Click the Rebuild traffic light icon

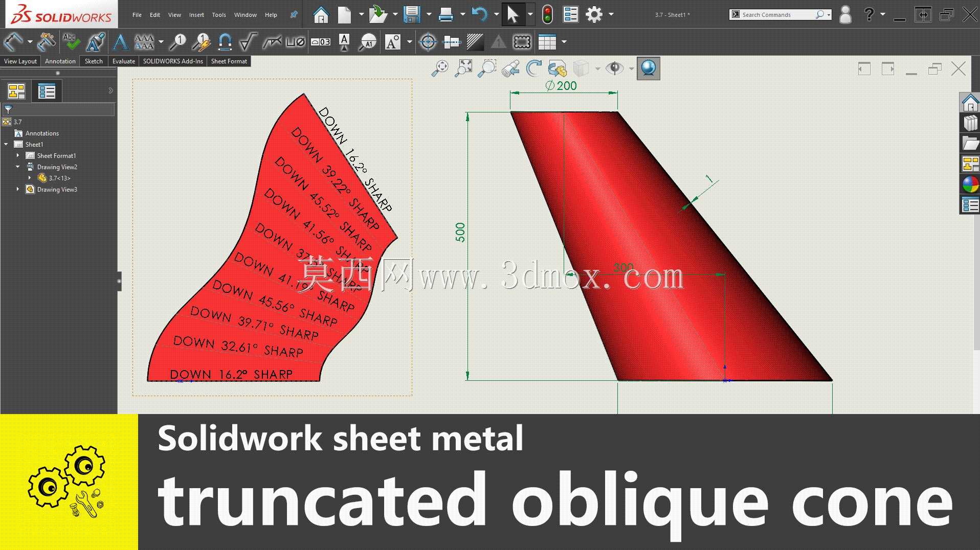[547, 14]
